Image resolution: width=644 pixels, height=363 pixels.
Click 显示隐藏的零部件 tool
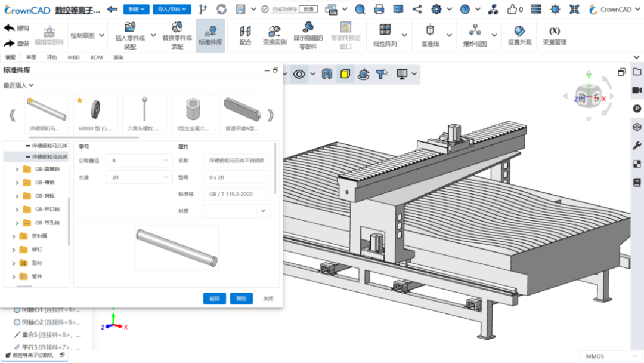(308, 36)
